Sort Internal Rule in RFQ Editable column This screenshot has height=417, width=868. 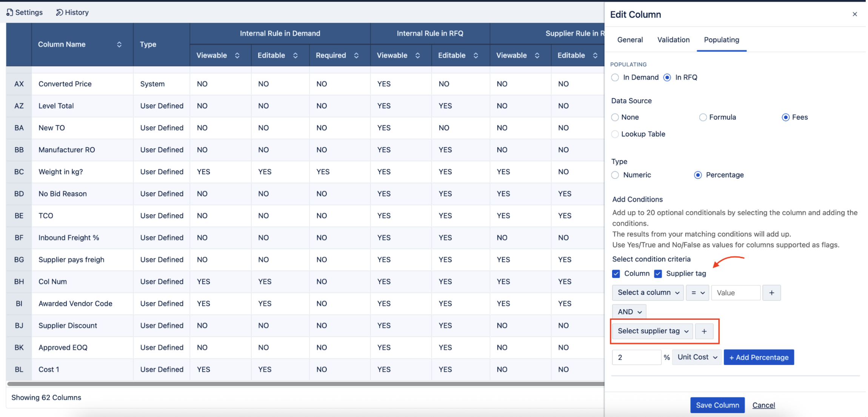tap(476, 55)
